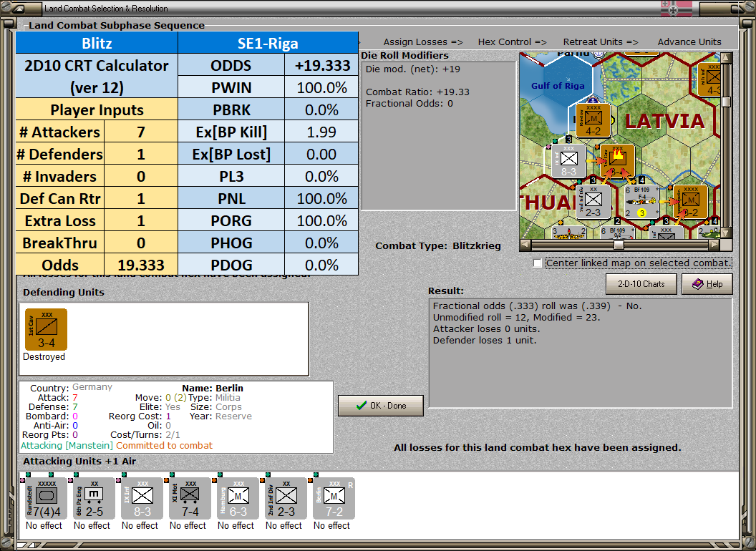Click the "Die mod. (net): +19" line

point(412,69)
